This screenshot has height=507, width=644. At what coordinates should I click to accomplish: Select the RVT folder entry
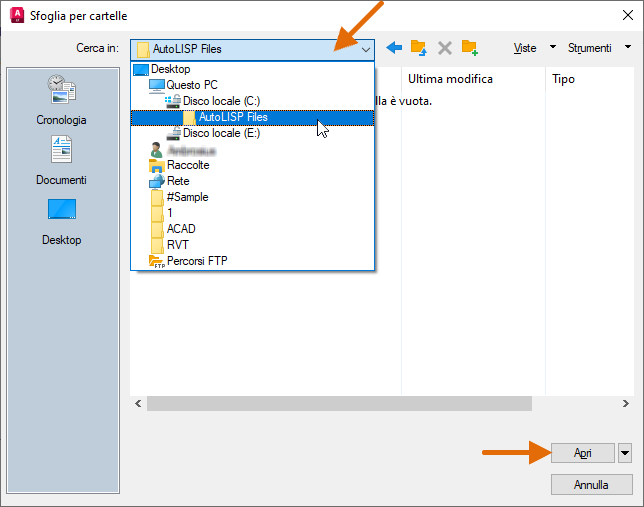tap(253, 245)
